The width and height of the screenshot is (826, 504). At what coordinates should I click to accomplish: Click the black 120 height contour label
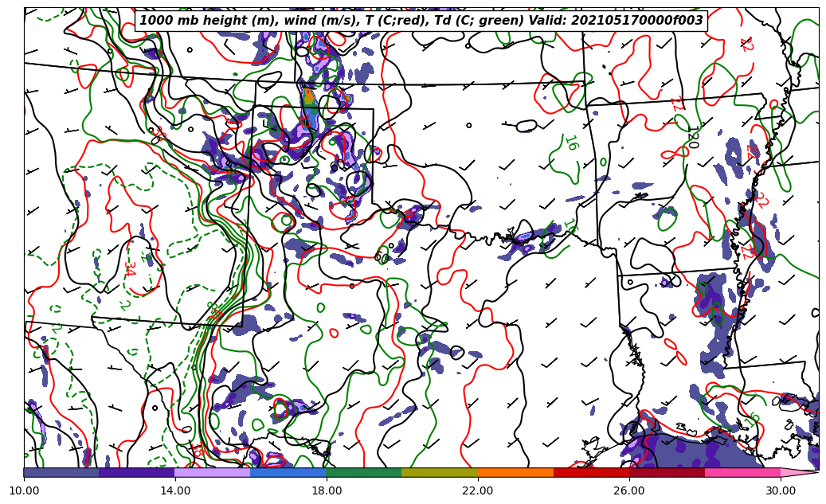[x=693, y=138]
